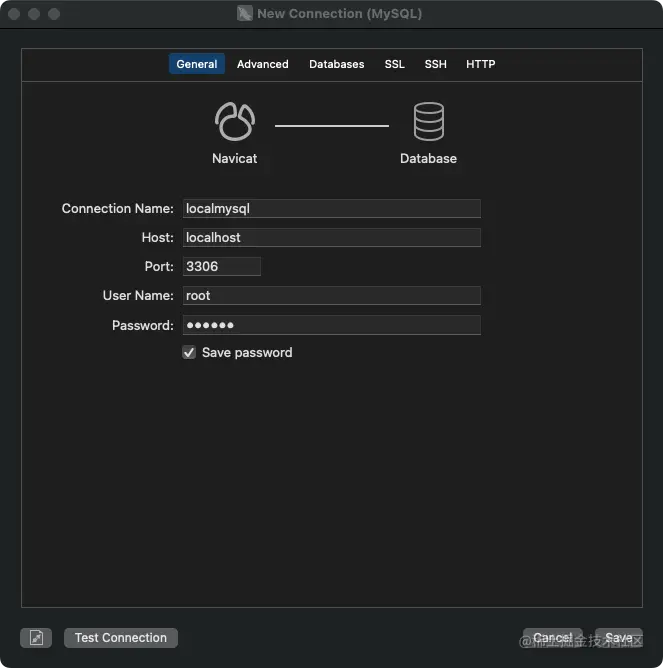Image resolution: width=663 pixels, height=668 pixels.
Task: Click the Navicat label text
Action: [x=235, y=158]
